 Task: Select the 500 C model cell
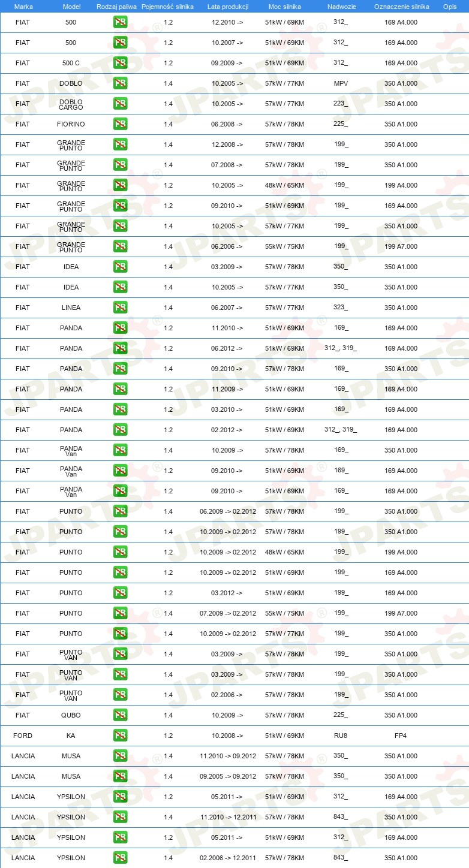pyautogui.click(x=71, y=63)
